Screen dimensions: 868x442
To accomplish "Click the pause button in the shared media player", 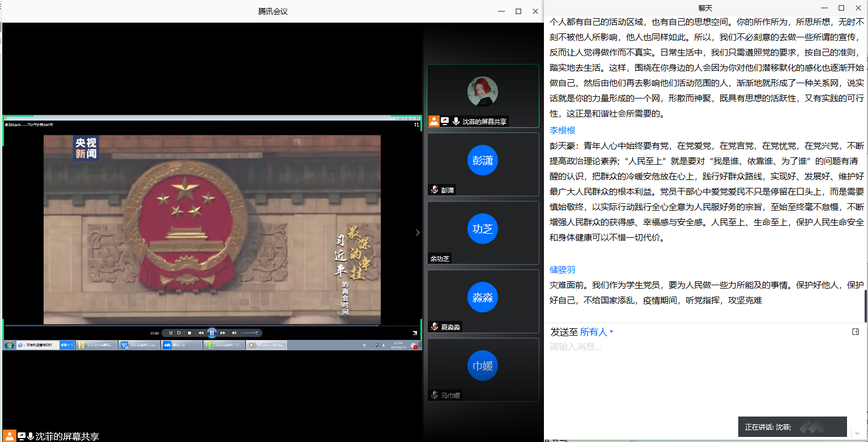I will click(x=211, y=333).
